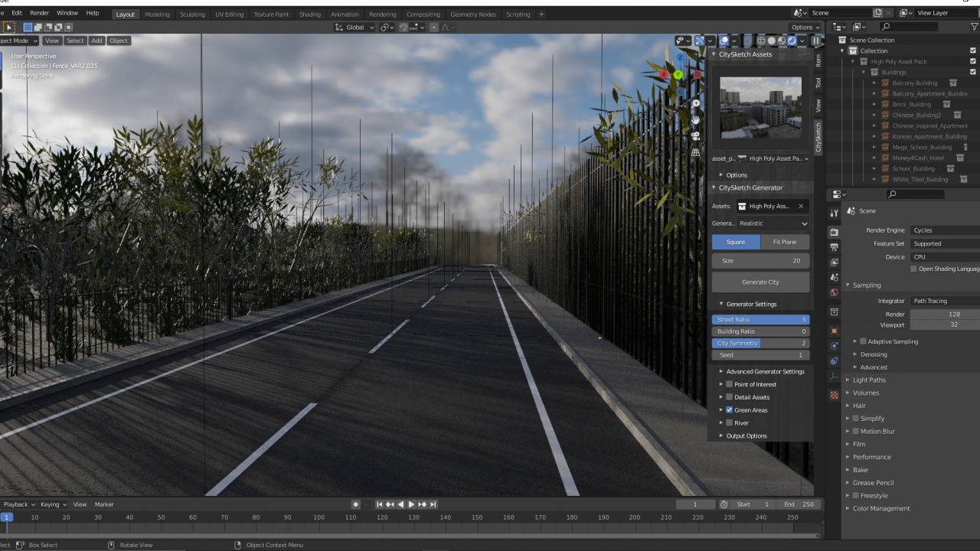Viewport: 980px width, 551px height.
Task: Enable the Point of Interest checkbox
Action: pos(729,384)
